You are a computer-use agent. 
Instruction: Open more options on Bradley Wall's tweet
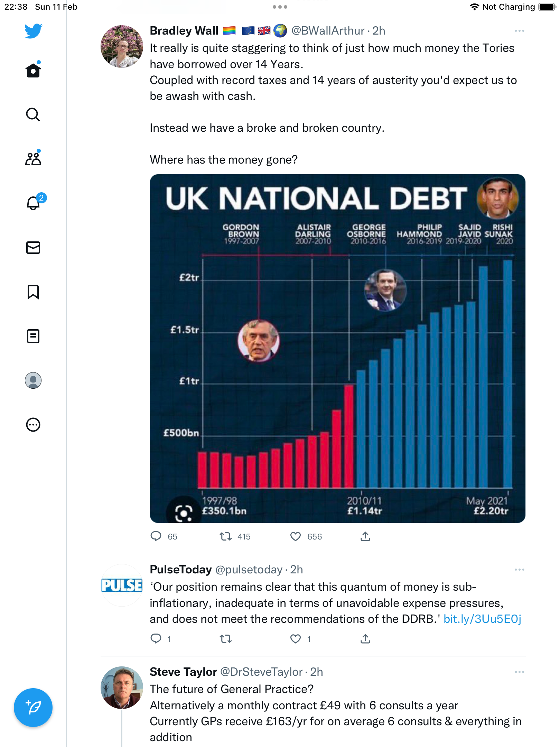coord(519,31)
